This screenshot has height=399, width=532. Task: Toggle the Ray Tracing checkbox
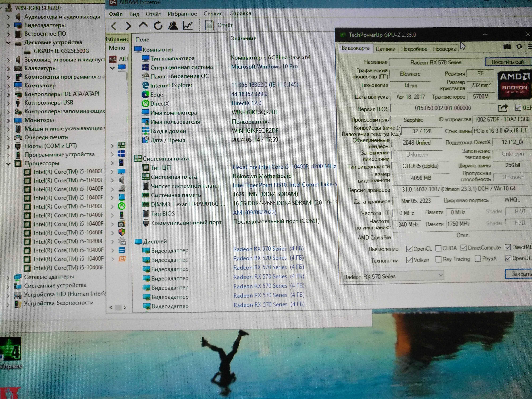439,259
